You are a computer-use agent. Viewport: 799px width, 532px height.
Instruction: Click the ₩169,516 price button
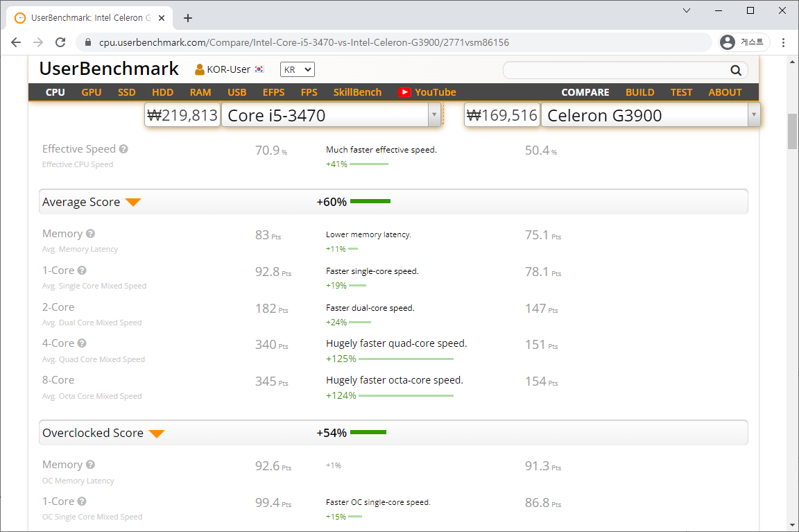[502, 115]
